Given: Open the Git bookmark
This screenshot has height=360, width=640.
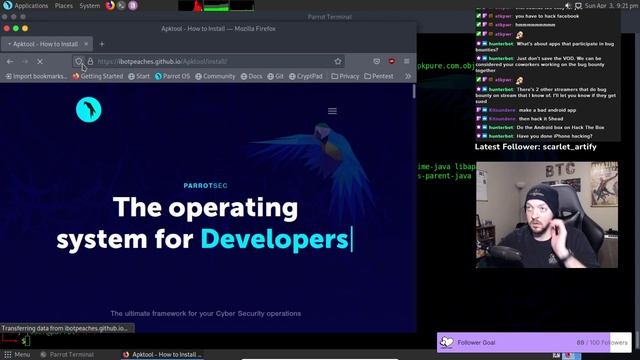Looking at the screenshot, I should (x=276, y=76).
